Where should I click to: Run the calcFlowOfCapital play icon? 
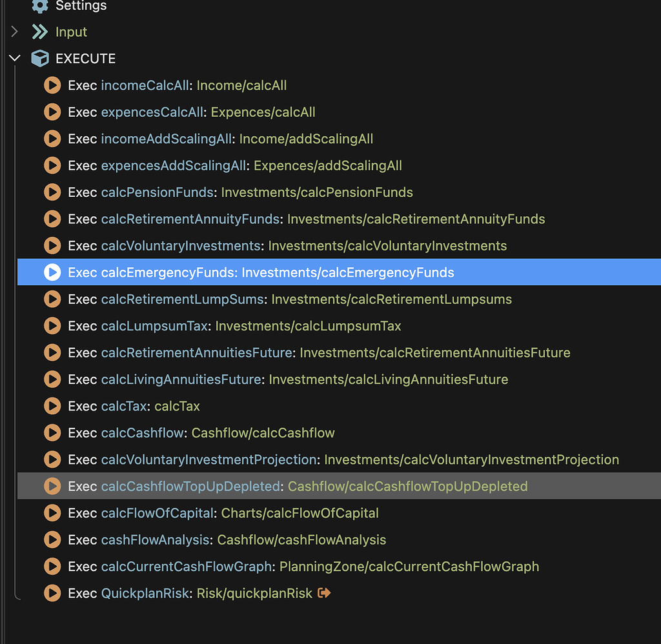[x=52, y=512]
